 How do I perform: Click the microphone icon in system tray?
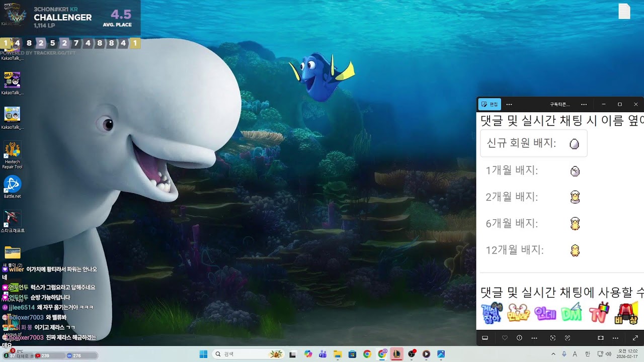pyautogui.click(x=564, y=354)
